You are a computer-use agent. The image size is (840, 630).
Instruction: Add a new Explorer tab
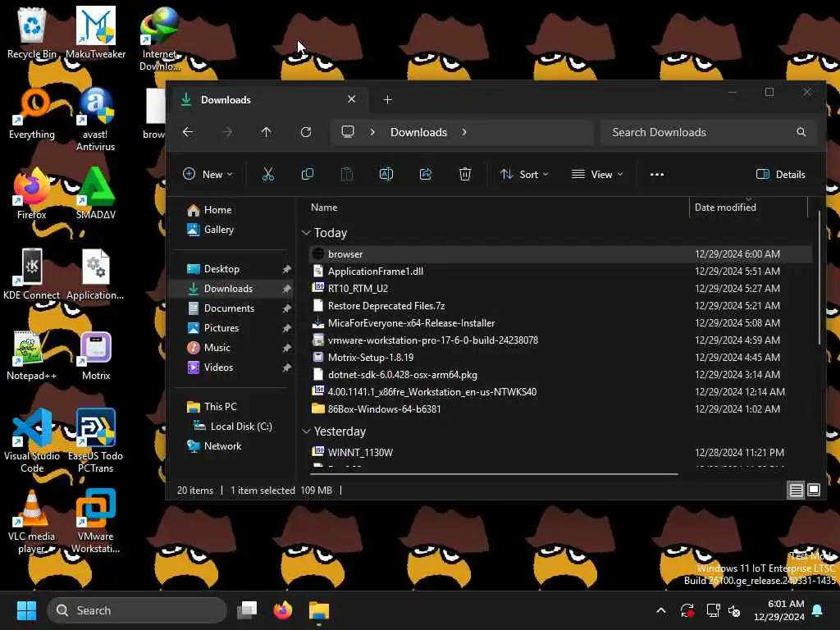(388, 99)
